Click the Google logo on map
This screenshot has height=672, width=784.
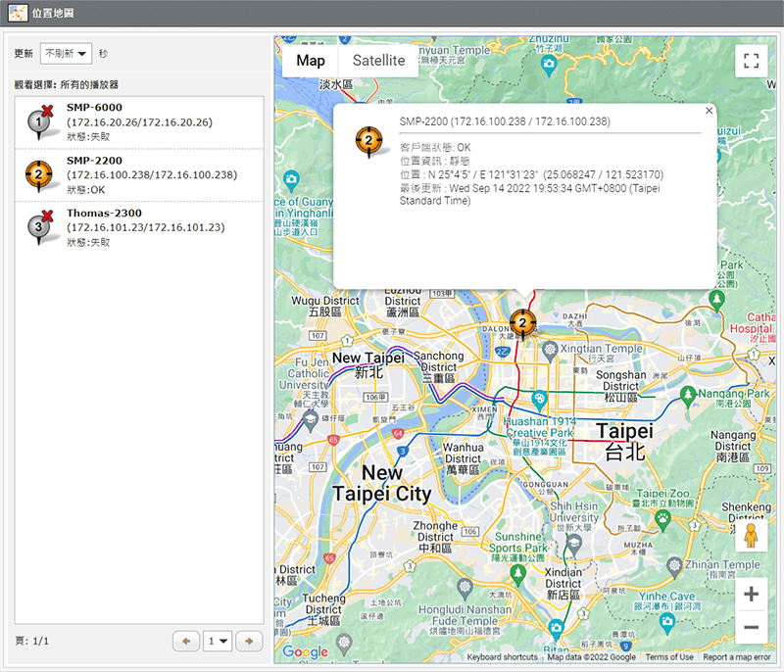(x=306, y=651)
